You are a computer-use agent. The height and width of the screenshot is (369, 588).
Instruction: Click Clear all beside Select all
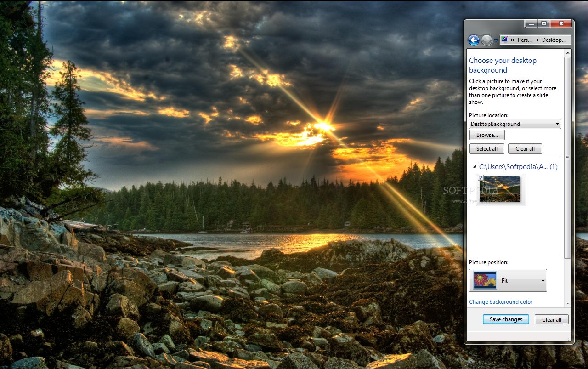point(525,149)
